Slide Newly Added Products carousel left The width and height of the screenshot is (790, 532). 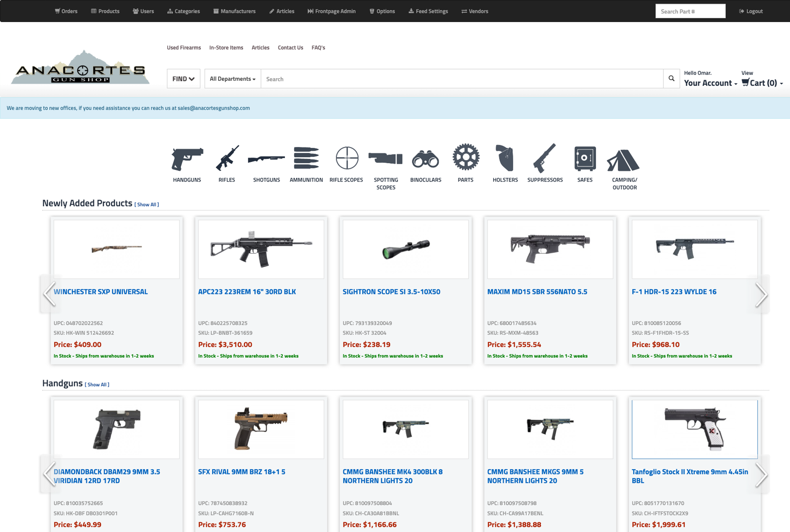coord(49,294)
